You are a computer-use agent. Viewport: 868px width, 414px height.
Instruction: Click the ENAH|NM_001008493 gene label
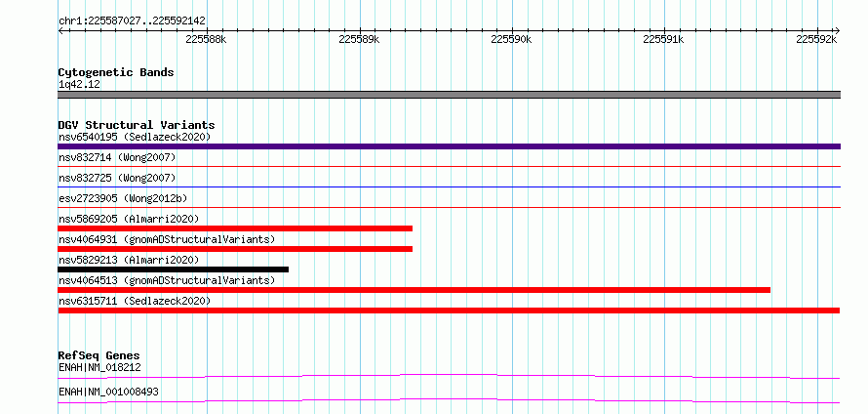(108, 392)
